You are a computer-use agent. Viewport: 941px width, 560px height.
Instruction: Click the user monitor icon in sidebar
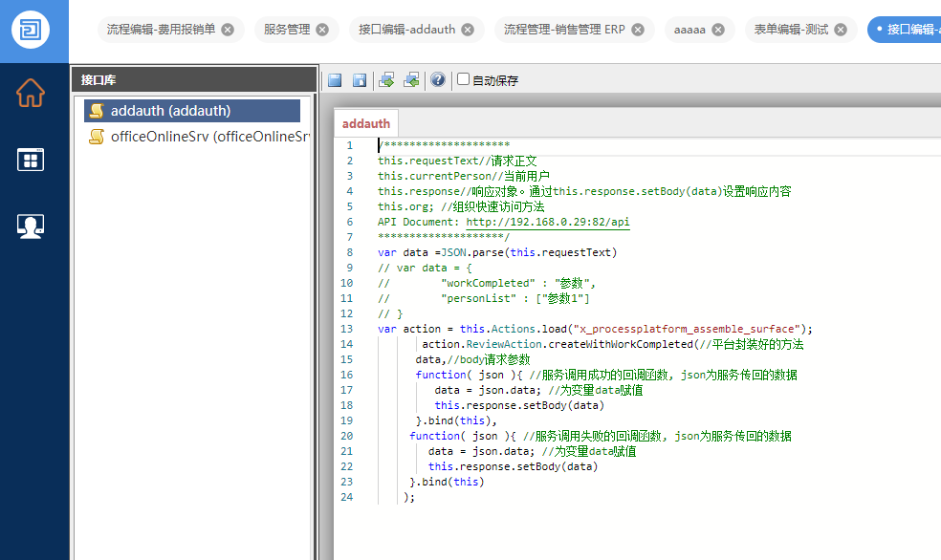(31, 226)
